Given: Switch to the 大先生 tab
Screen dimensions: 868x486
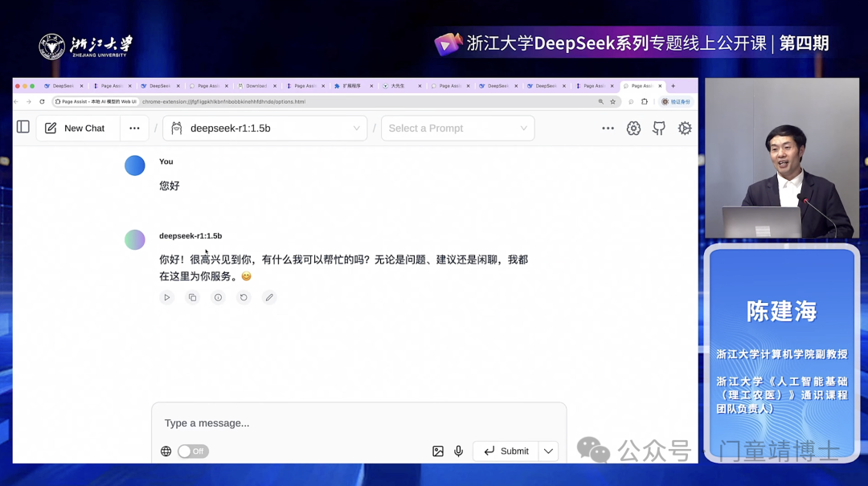Looking at the screenshot, I should [x=398, y=86].
